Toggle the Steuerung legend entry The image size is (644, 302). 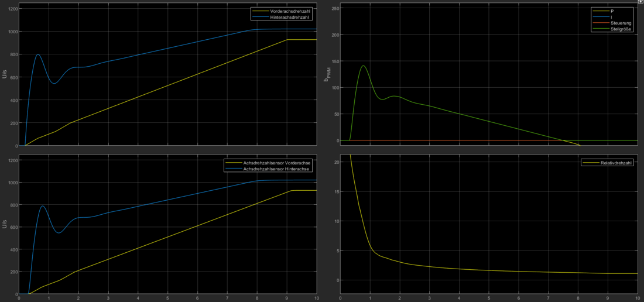pyautogui.click(x=620, y=22)
